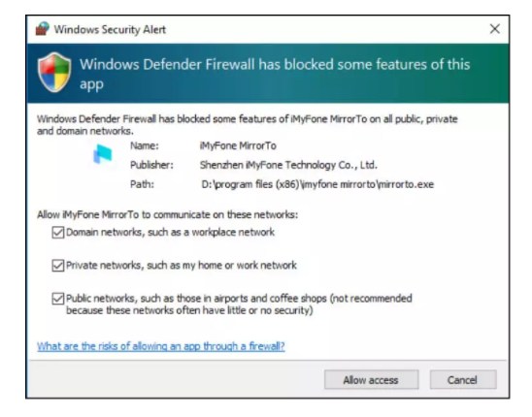Disable the Public networks checkbox
This screenshot has height=417, width=532.
58,299
